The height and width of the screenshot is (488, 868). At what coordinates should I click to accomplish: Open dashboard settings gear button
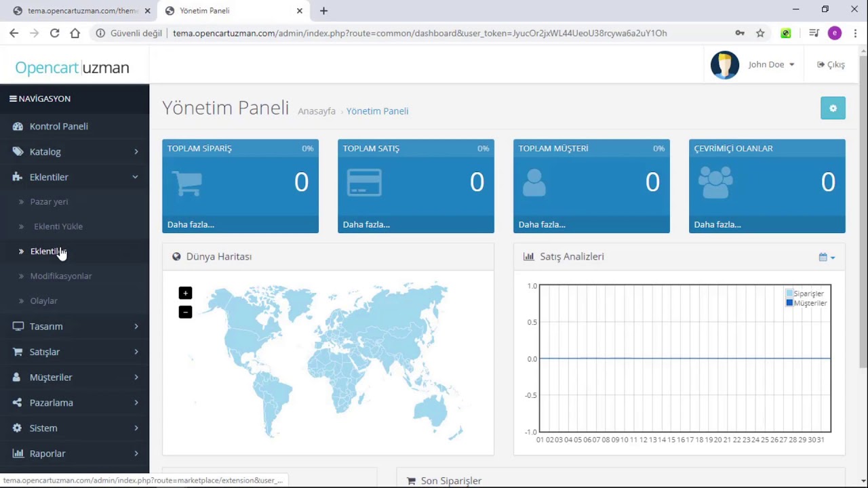pos(833,108)
